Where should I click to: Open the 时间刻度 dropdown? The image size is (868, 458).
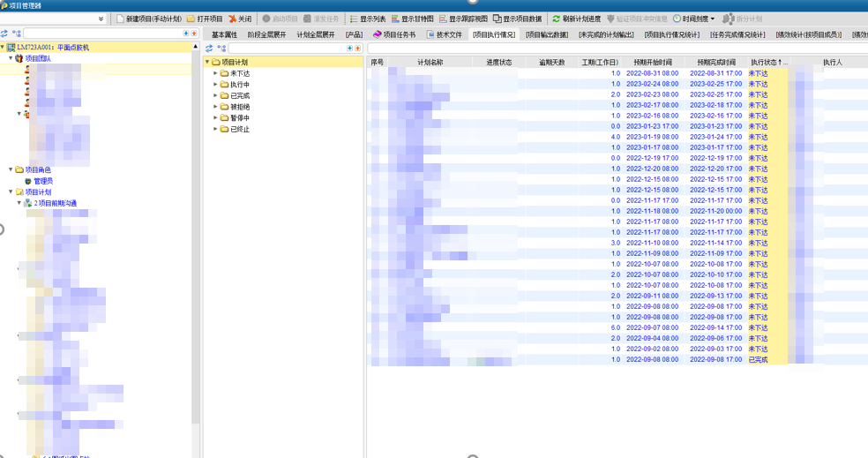pyautogui.click(x=693, y=19)
